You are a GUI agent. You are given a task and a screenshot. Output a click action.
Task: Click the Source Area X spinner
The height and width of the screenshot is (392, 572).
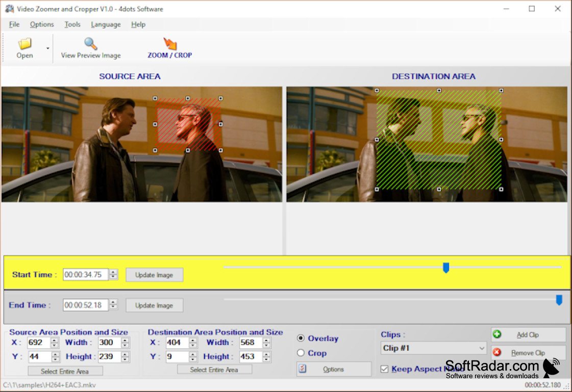coord(55,343)
